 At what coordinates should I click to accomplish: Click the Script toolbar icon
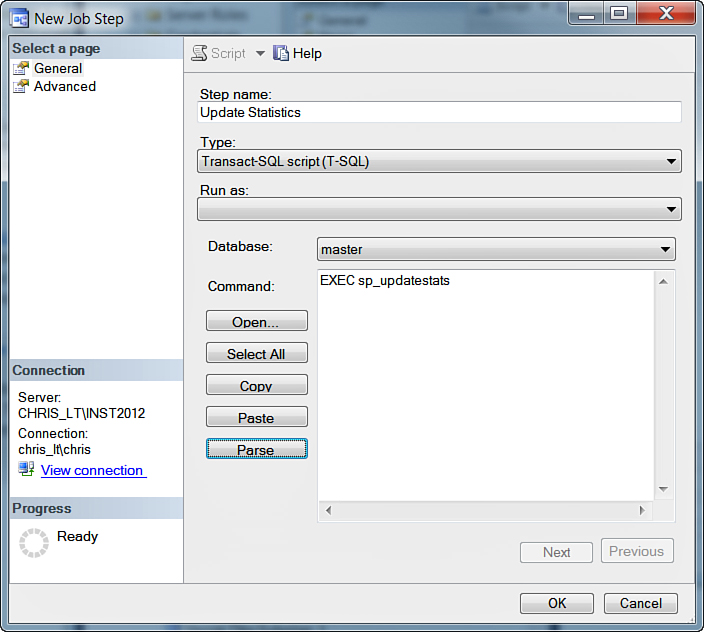point(199,53)
